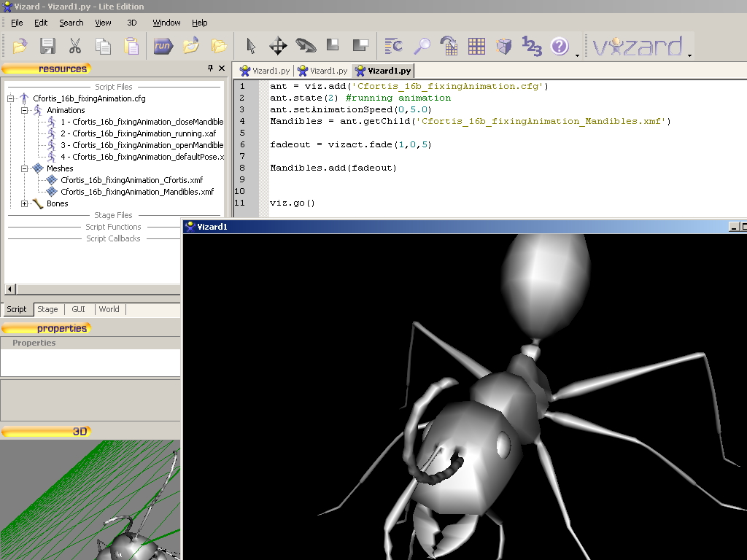Choose the four-way move tool
Screen dimensions: 747x560
tap(278, 47)
